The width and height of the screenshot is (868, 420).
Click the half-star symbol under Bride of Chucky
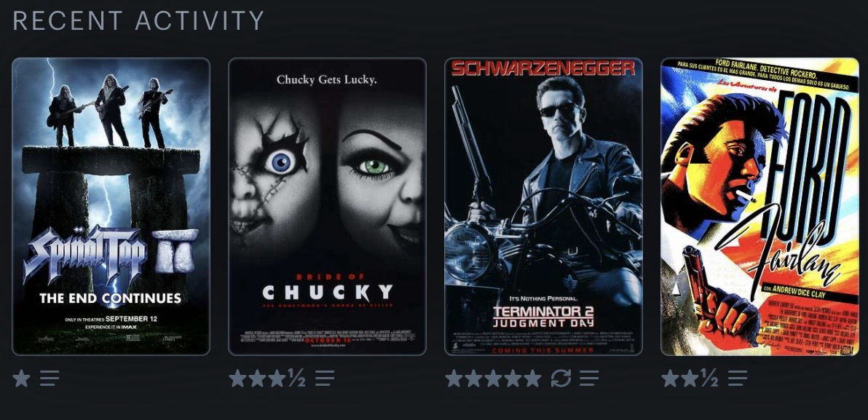click(296, 379)
